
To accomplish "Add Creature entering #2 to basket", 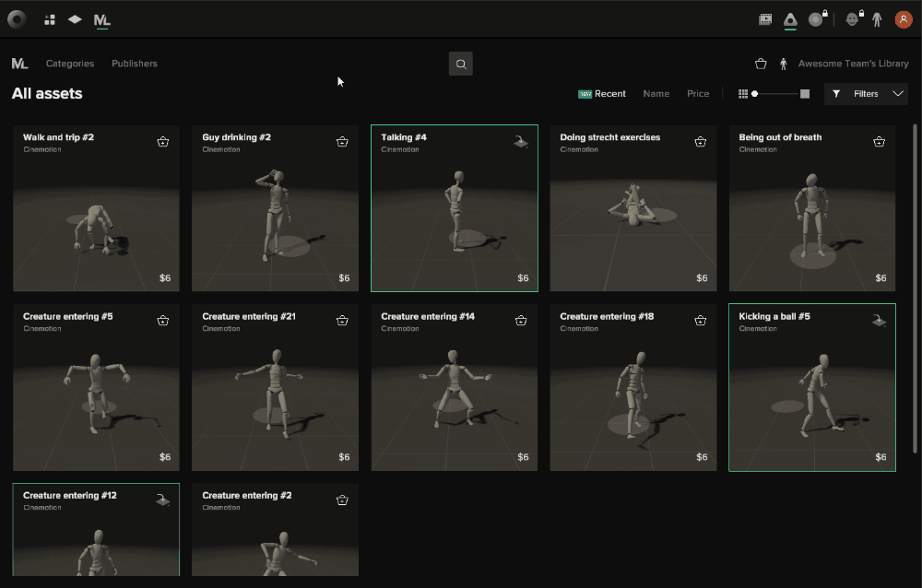I will (342, 500).
